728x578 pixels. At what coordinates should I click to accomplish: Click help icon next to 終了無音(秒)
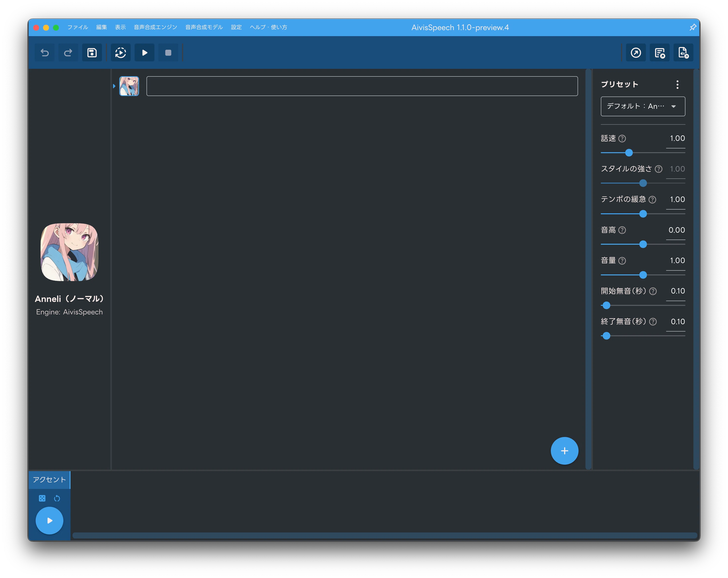point(653,322)
